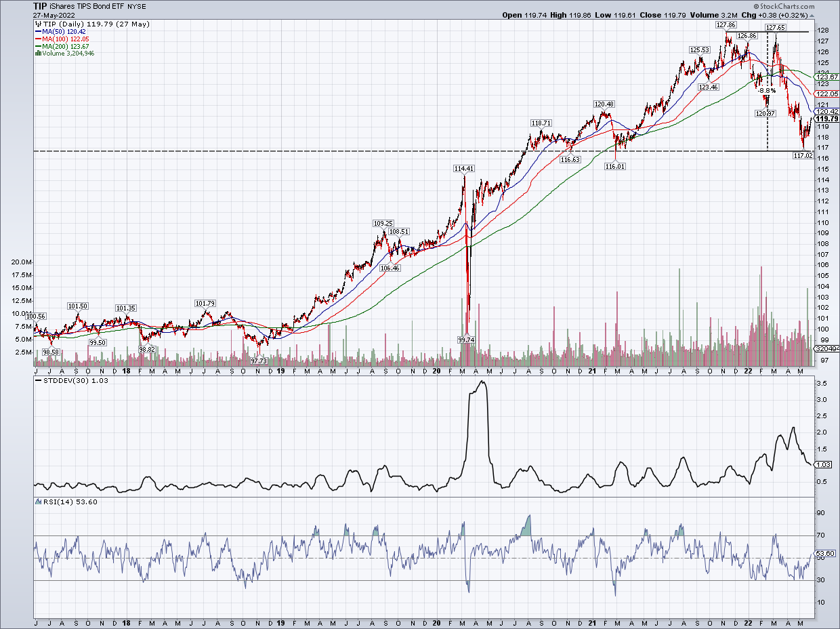The width and height of the screenshot is (840, 629).
Task: Click the 109.25 price label
Action: pyautogui.click(x=383, y=223)
